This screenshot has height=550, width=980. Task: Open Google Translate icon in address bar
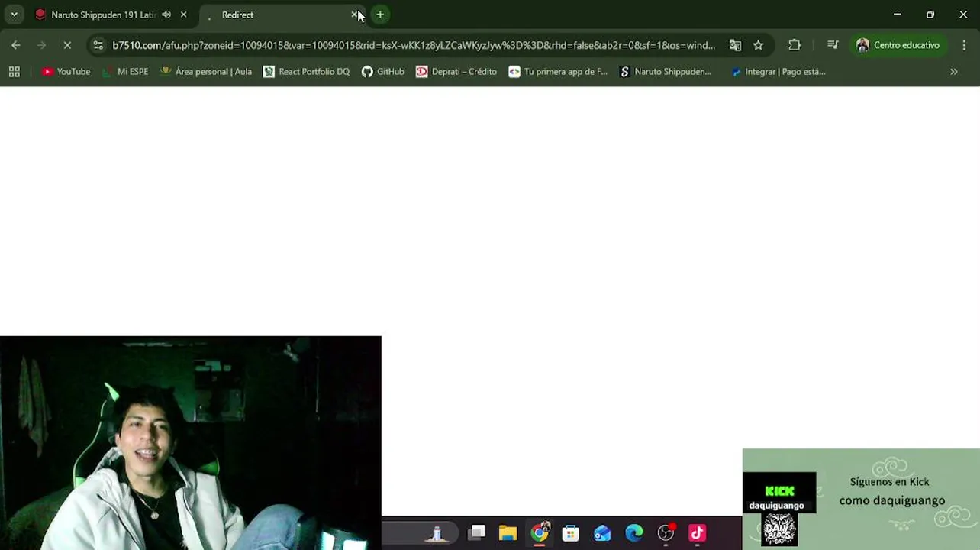[735, 45]
